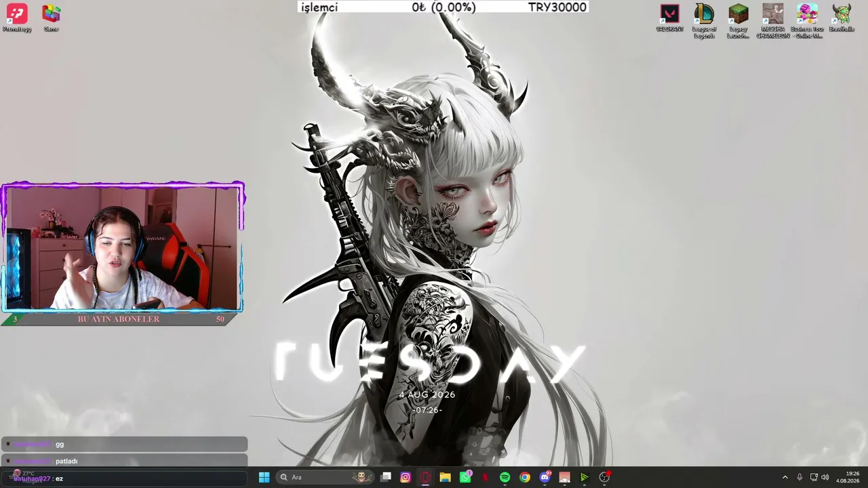
Task: Open the clock and date showing 19:26
Action: click(x=848, y=477)
